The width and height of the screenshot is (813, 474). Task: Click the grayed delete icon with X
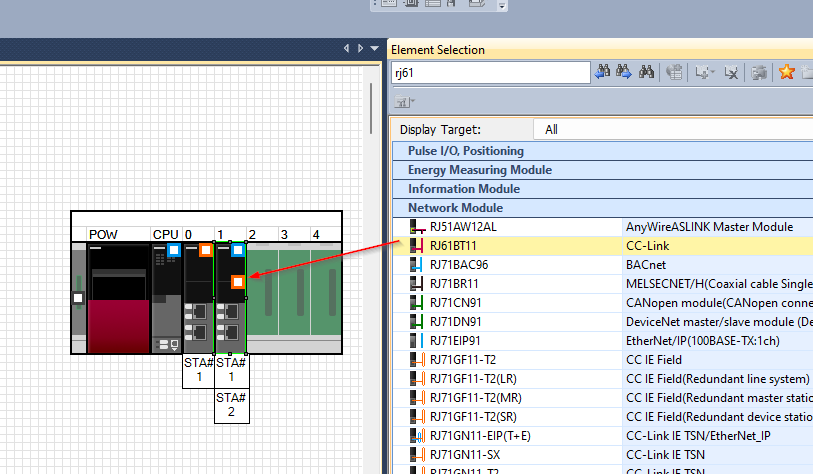731,73
